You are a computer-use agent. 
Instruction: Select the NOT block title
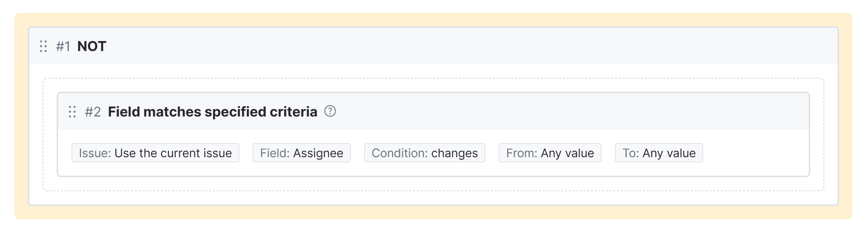(92, 47)
